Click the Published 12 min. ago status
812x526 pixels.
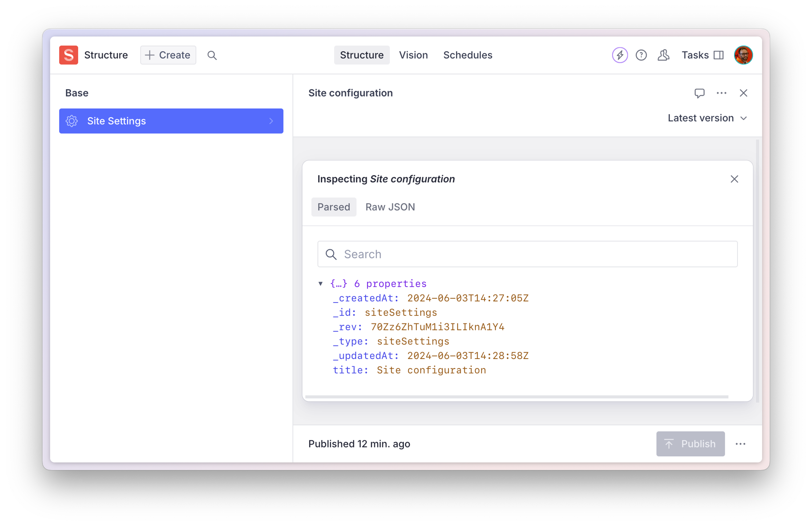coord(359,444)
